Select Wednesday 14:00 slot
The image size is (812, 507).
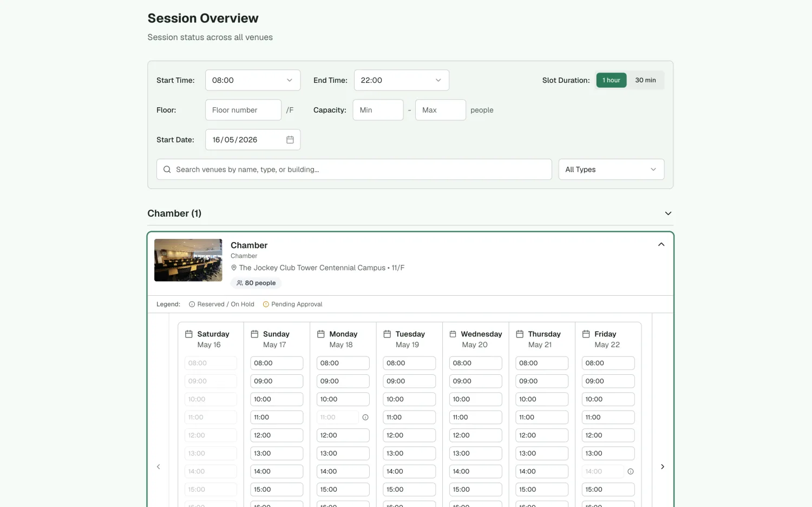point(476,471)
